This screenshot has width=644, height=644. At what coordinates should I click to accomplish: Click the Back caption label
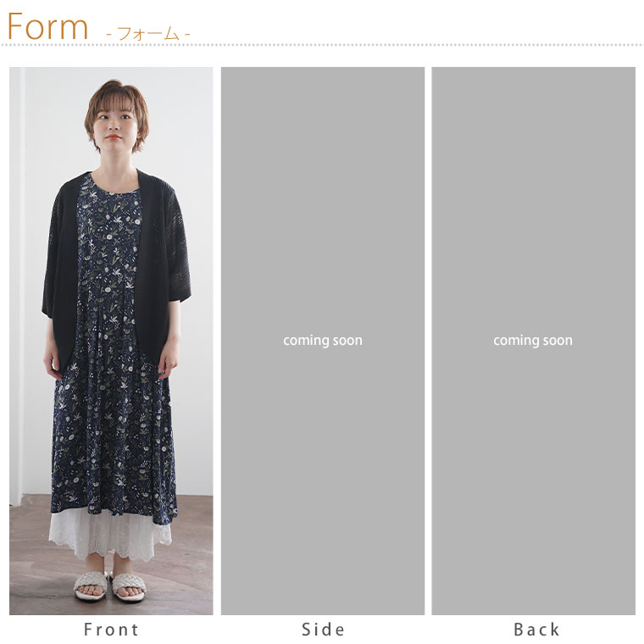(x=536, y=630)
